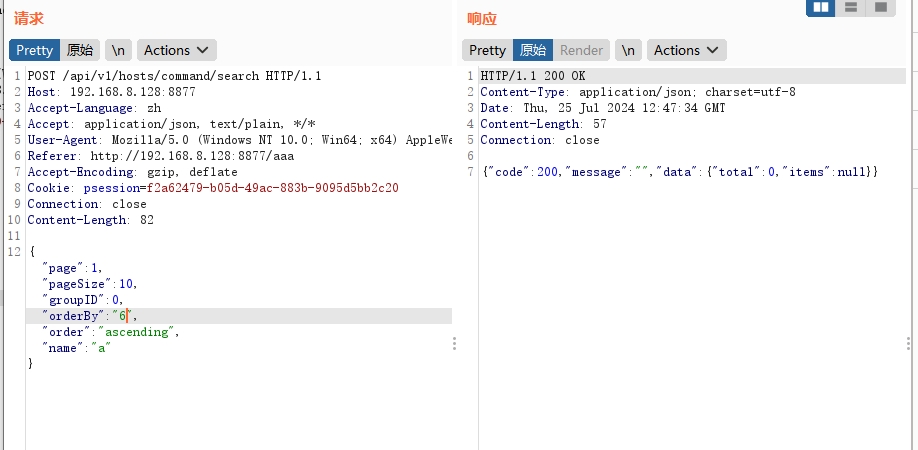Click the POST /api/v1/hosts/command/search request line
918x450 pixels.
point(174,76)
